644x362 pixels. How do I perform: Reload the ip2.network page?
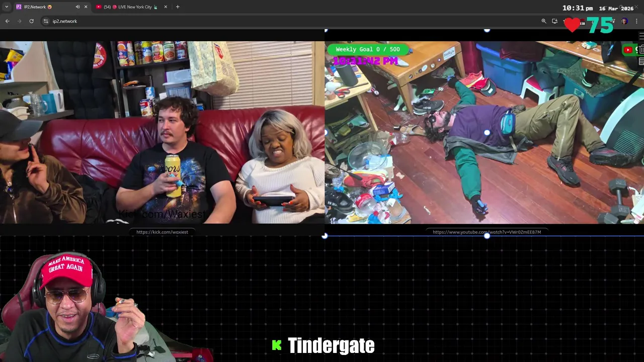pos(31,21)
